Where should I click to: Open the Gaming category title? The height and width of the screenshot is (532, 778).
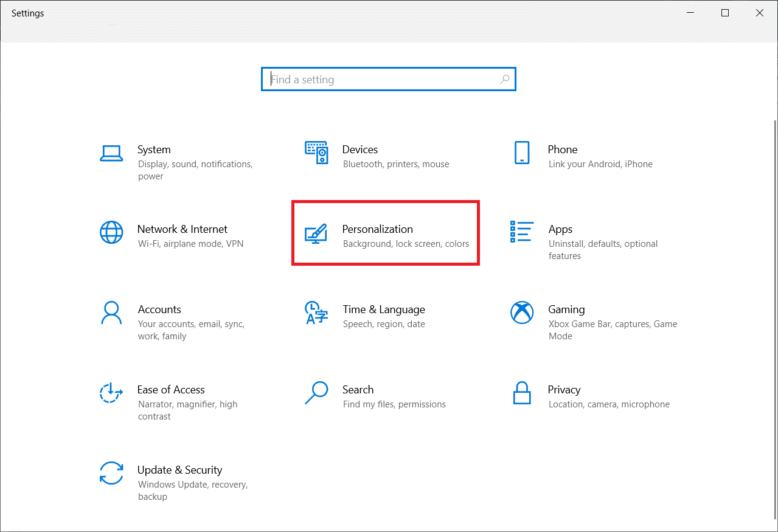click(566, 309)
